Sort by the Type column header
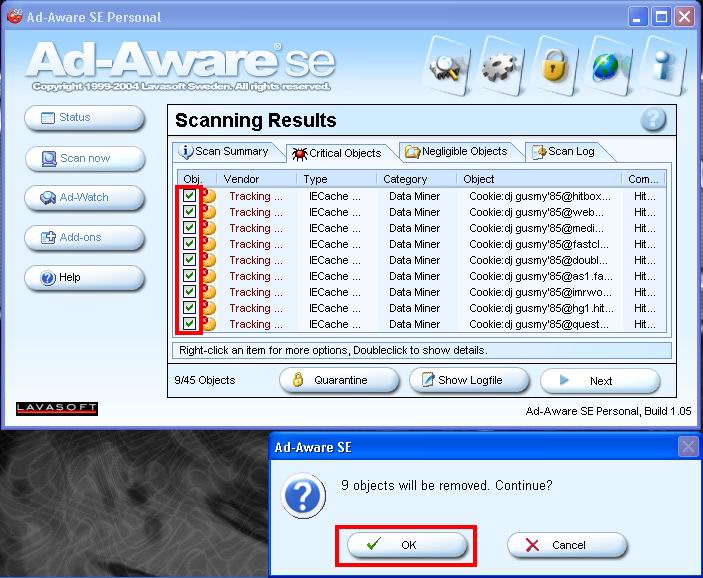Image resolution: width=703 pixels, height=578 pixels. click(x=336, y=179)
